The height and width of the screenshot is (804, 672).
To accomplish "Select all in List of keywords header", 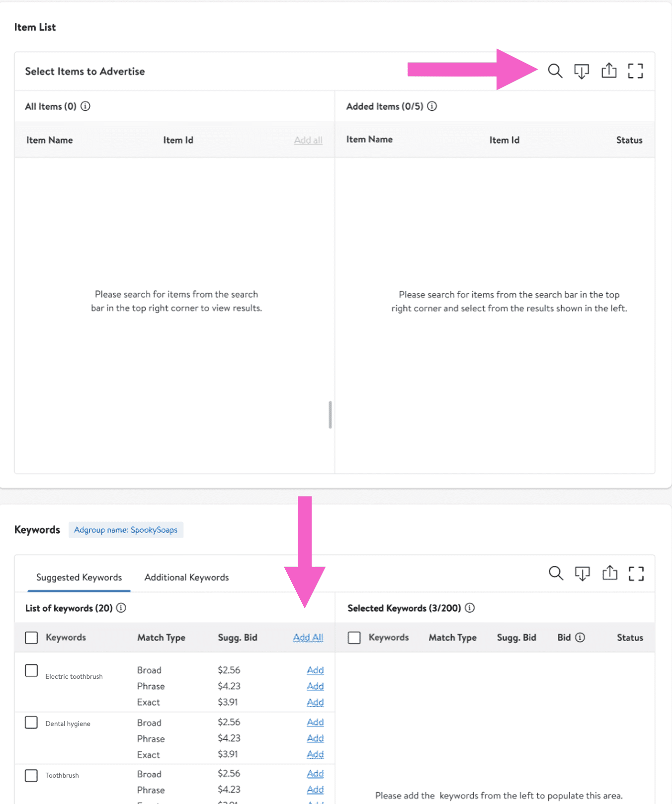I will click(x=31, y=638).
